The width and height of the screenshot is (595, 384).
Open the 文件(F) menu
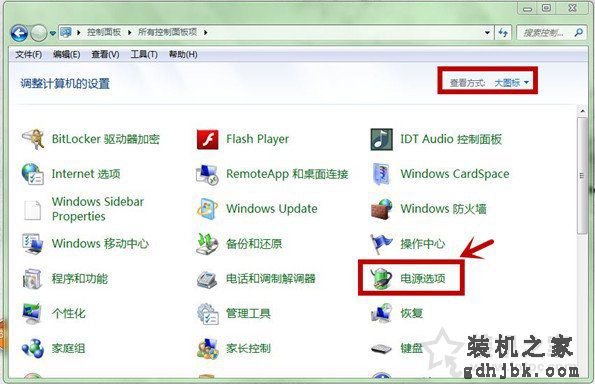(29, 54)
